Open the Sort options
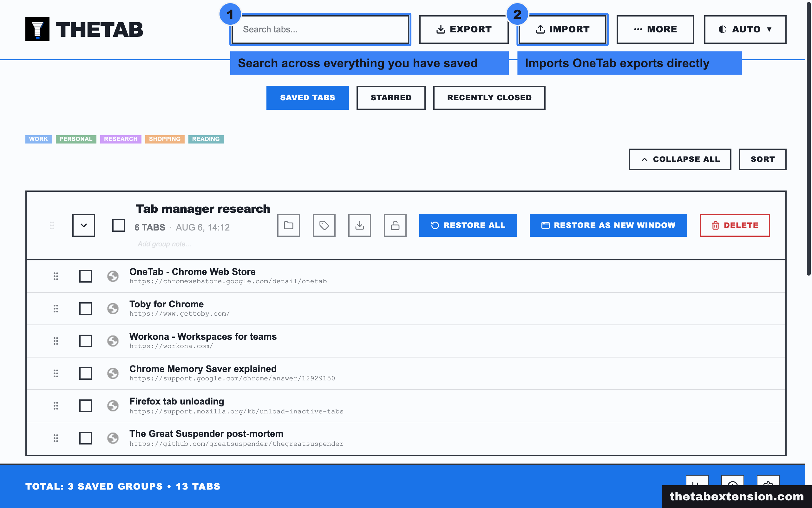This screenshot has width=812, height=508. tap(762, 159)
